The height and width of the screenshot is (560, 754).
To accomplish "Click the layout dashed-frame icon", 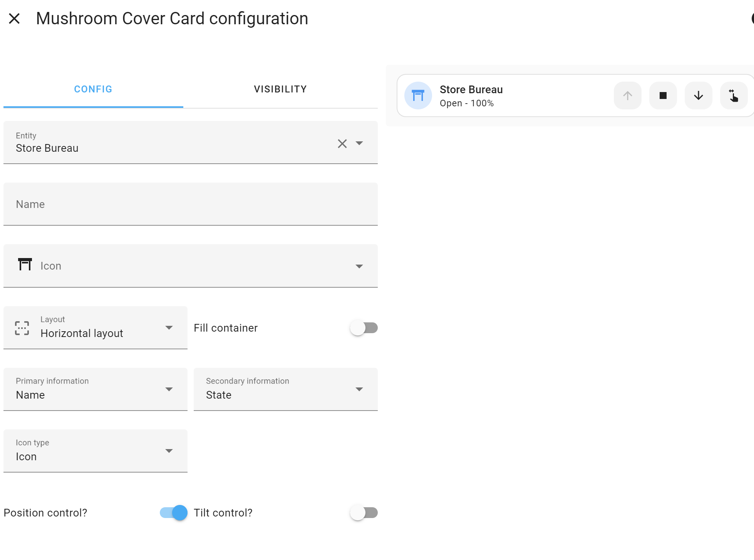I will click(x=22, y=328).
